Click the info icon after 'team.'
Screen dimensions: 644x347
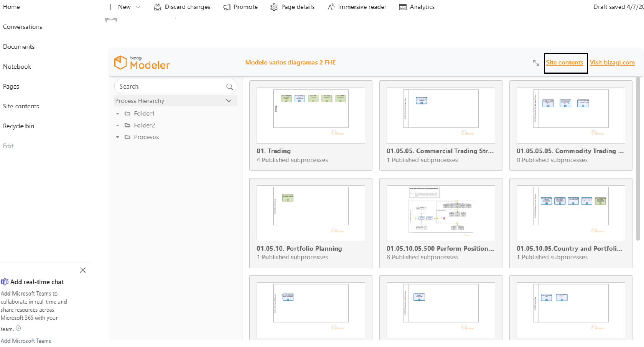coord(18,329)
